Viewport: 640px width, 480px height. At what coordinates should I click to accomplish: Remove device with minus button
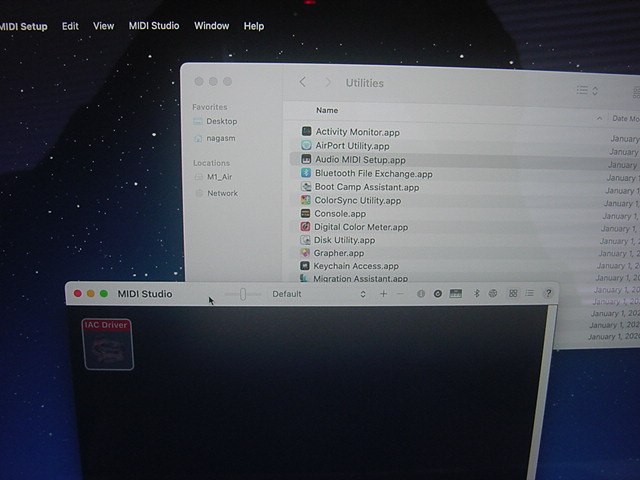pyautogui.click(x=400, y=293)
